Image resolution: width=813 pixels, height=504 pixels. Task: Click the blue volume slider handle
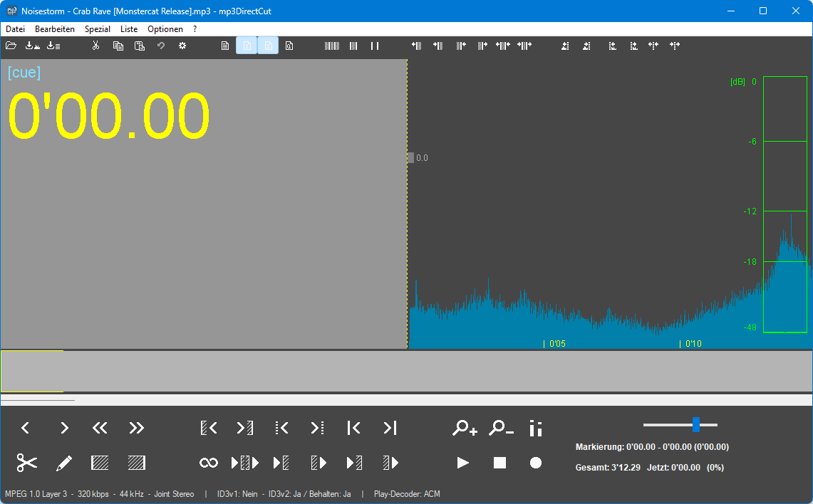coord(695,425)
